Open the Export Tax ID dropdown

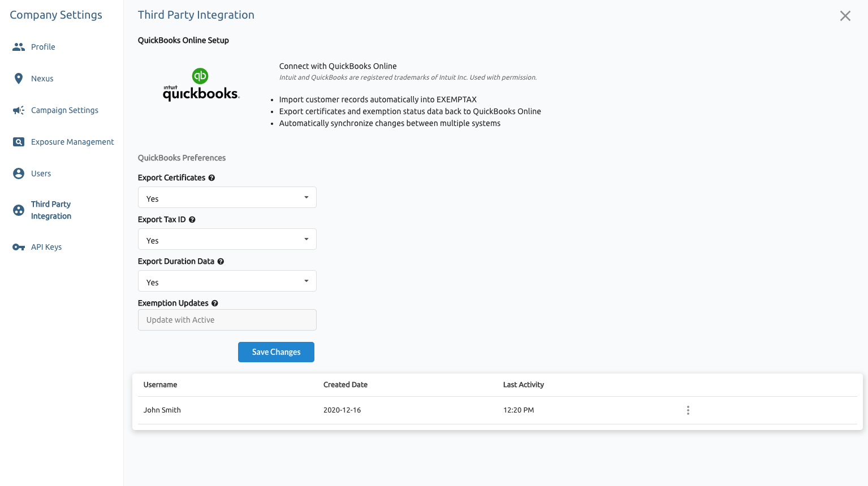point(227,239)
